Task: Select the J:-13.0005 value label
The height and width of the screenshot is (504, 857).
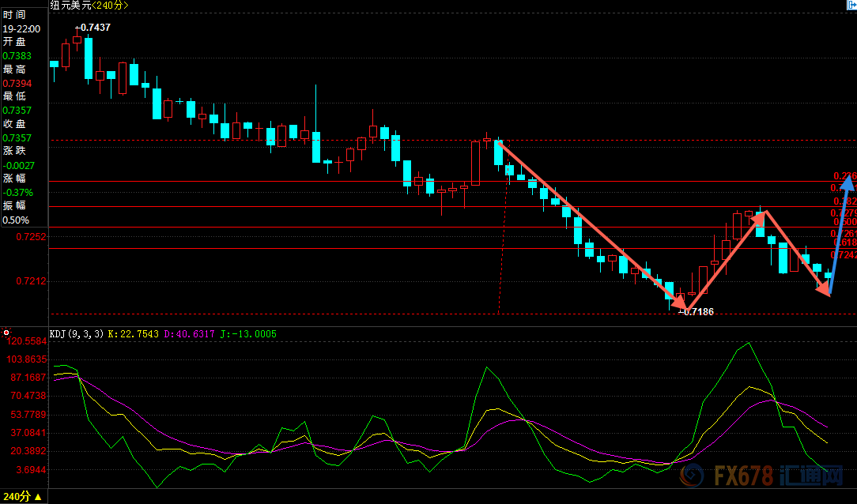Action: pyautogui.click(x=251, y=334)
